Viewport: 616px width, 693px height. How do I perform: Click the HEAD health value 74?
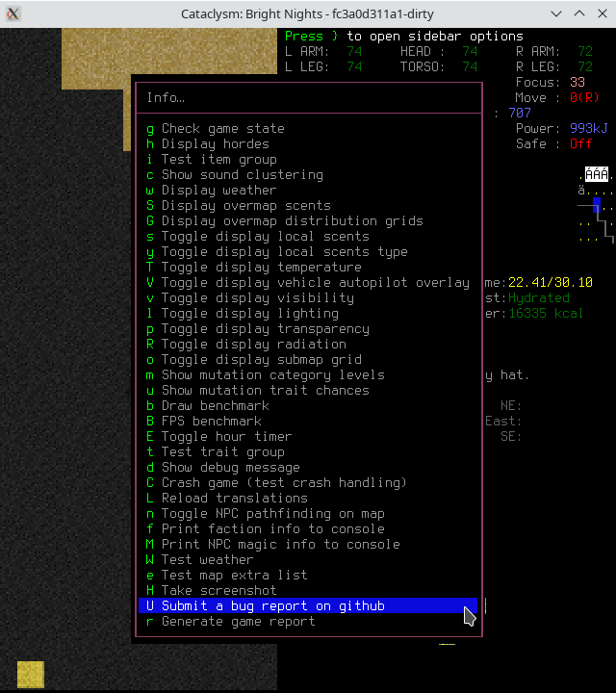tap(470, 52)
